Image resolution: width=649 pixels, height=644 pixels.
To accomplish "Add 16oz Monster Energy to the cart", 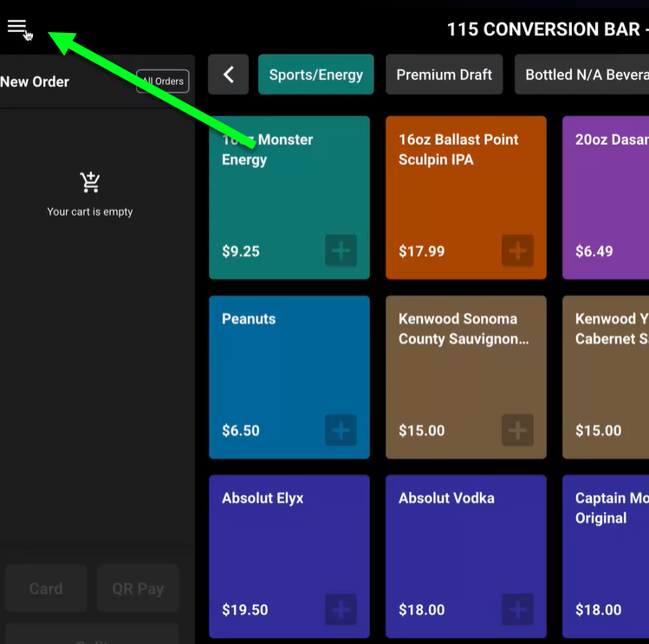I will click(x=341, y=250).
